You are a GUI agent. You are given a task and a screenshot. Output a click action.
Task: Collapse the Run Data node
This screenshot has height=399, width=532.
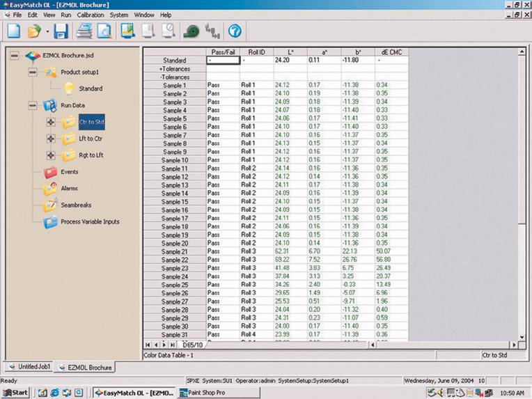tap(33, 105)
